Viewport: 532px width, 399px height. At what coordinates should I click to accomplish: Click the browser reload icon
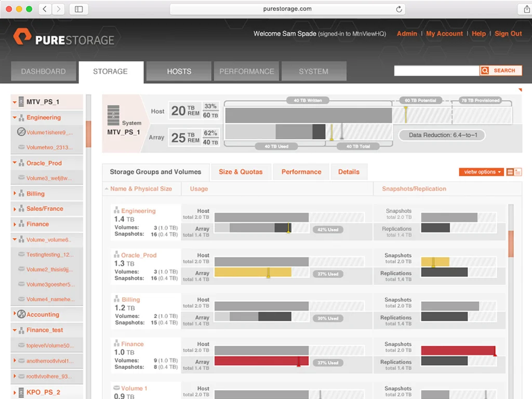click(x=399, y=9)
